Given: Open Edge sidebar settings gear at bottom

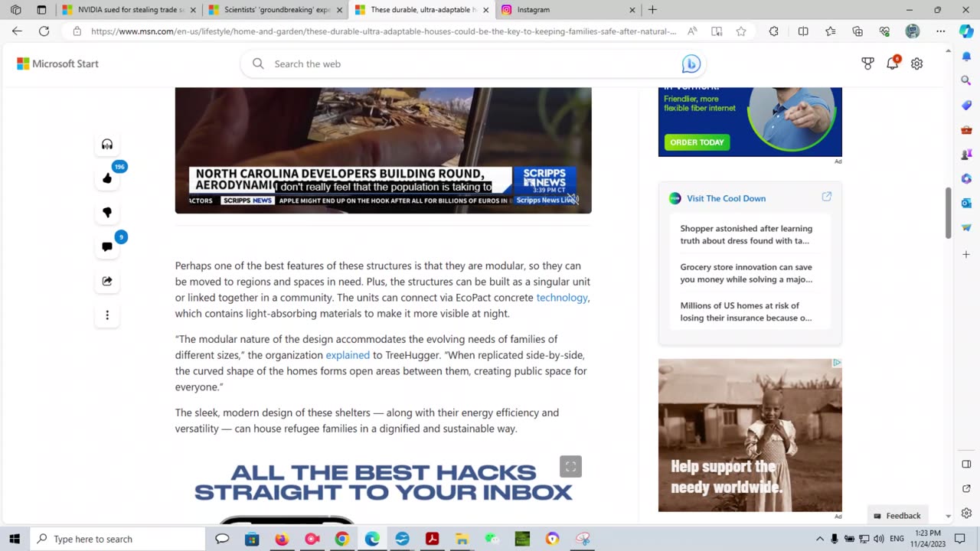Looking at the screenshot, I should pyautogui.click(x=966, y=514).
